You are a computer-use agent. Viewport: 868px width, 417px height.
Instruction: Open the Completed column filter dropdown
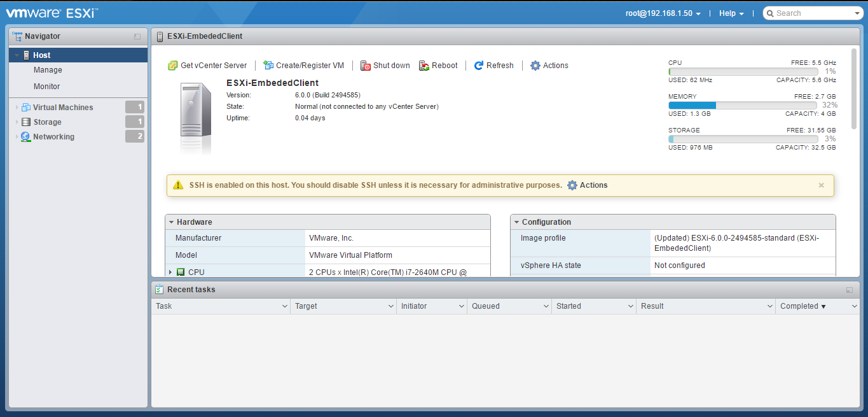855,306
